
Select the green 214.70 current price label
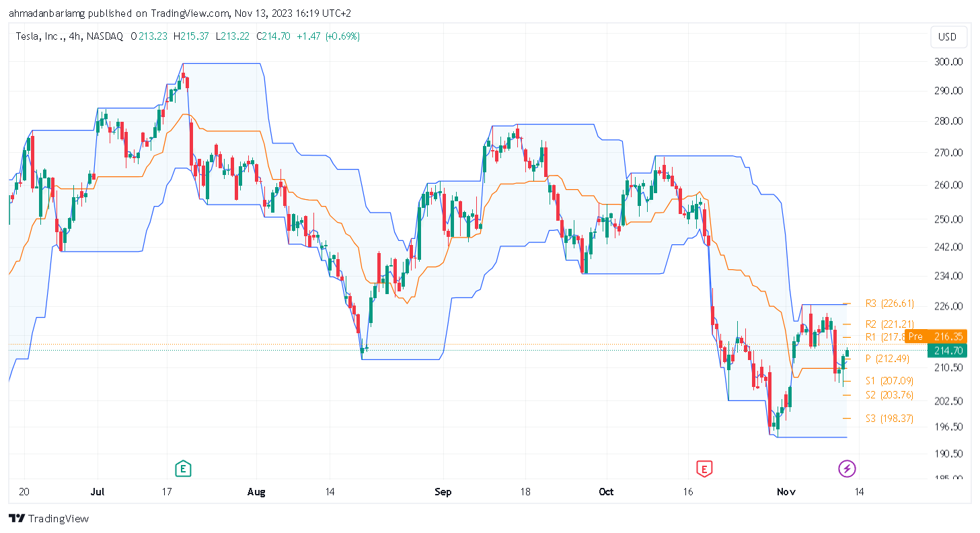tap(947, 351)
